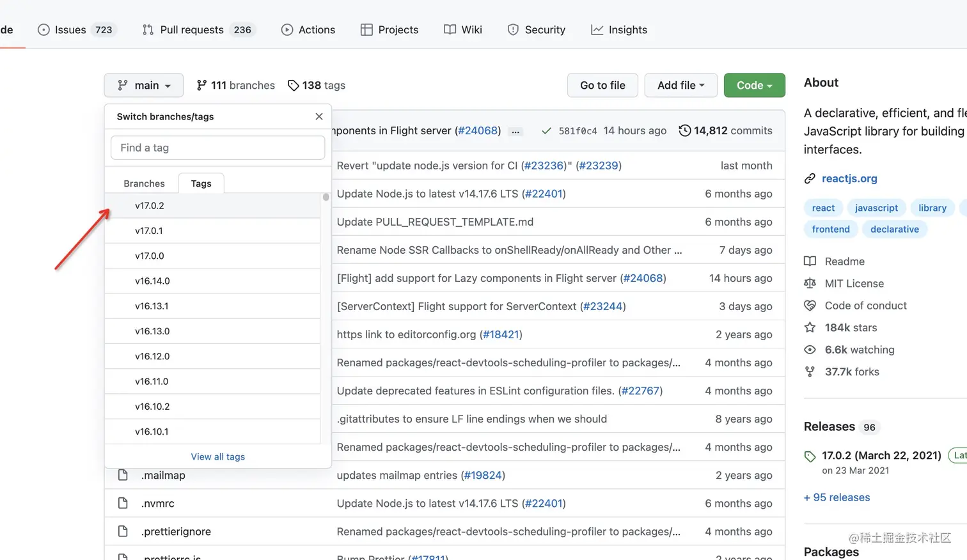This screenshot has width=967, height=560.
Task: Open the Readme link
Action: [835, 261]
